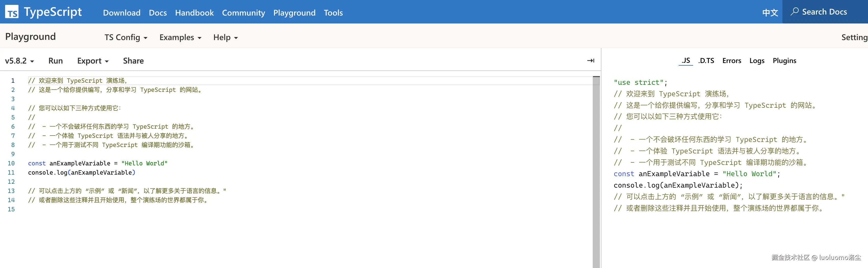The width and height of the screenshot is (868, 268).
Task: Open the Download page
Action: click(122, 13)
